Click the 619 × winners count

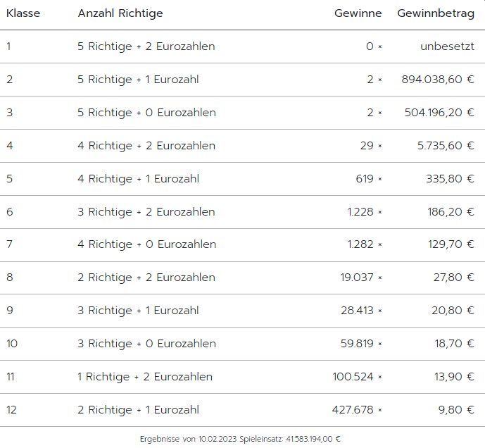click(369, 179)
